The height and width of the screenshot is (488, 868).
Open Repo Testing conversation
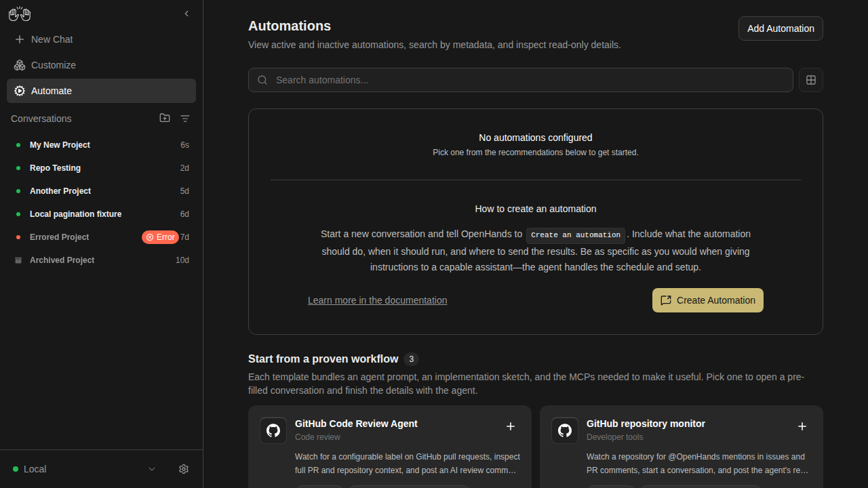[101, 168]
